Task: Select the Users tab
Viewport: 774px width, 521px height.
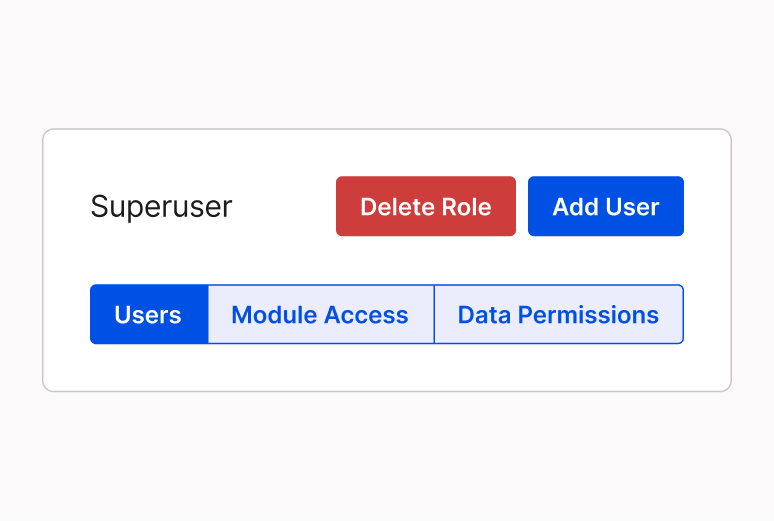Action: (149, 314)
